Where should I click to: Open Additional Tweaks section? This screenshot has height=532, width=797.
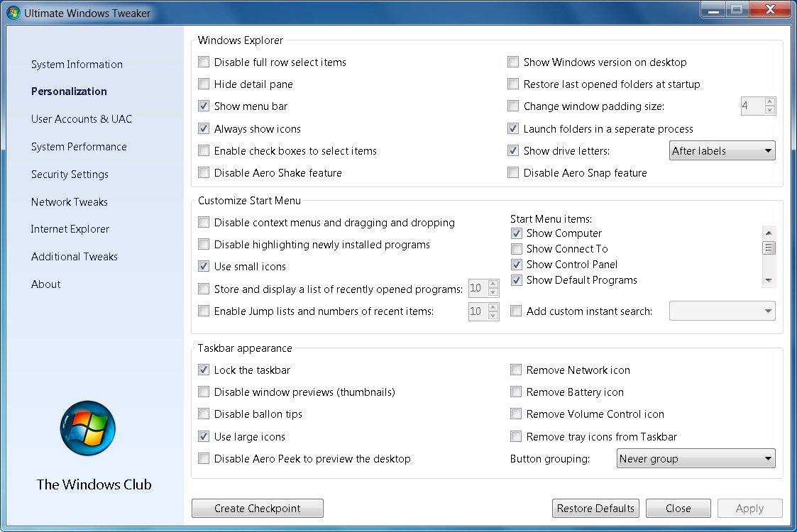click(x=75, y=257)
